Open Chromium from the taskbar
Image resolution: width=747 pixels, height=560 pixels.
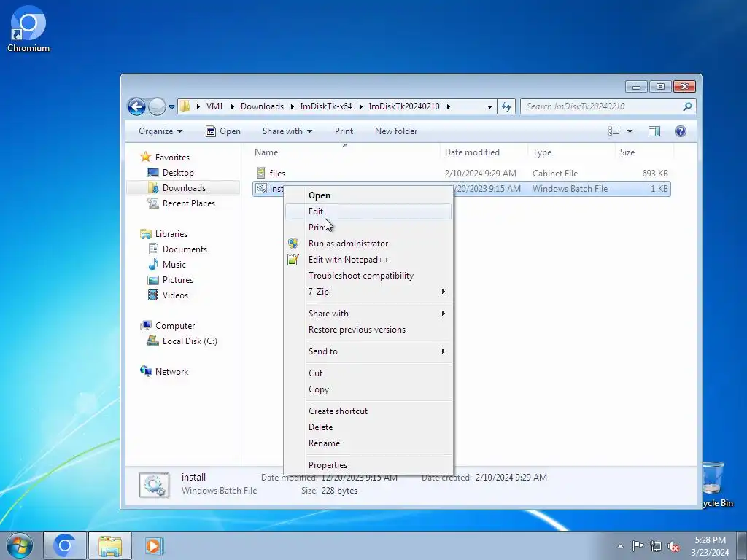(x=65, y=545)
